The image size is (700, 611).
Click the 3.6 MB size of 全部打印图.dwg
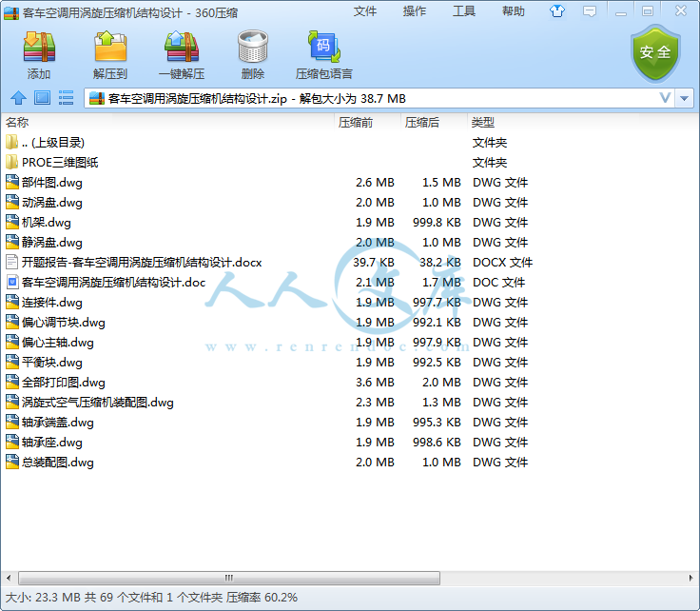(x=375, y=383)
